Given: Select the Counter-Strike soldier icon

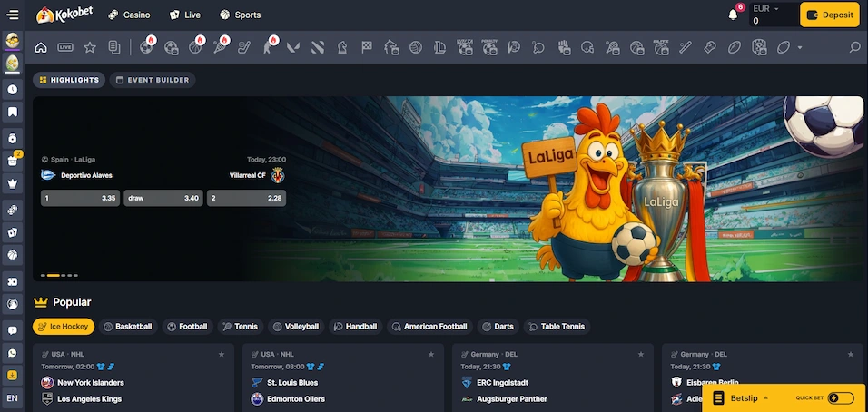Looking at the screenshot, I should pos(269,47).
